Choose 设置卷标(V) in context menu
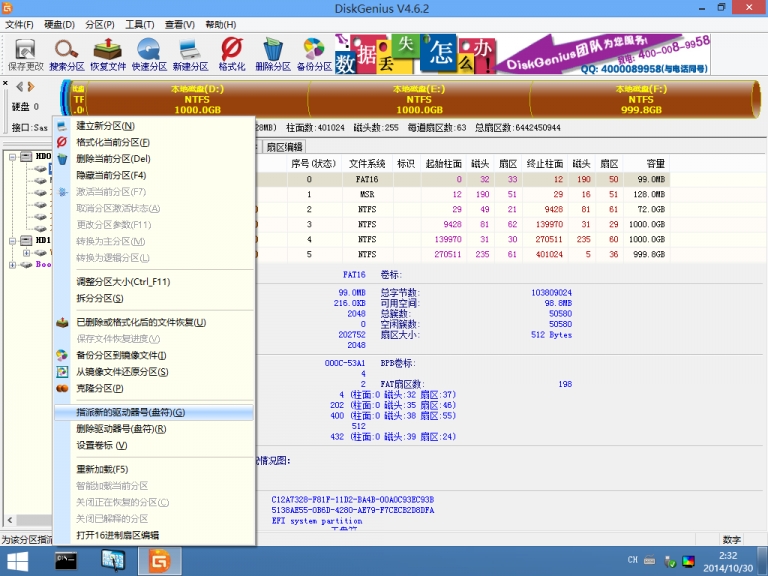 (x=154, y=445)
